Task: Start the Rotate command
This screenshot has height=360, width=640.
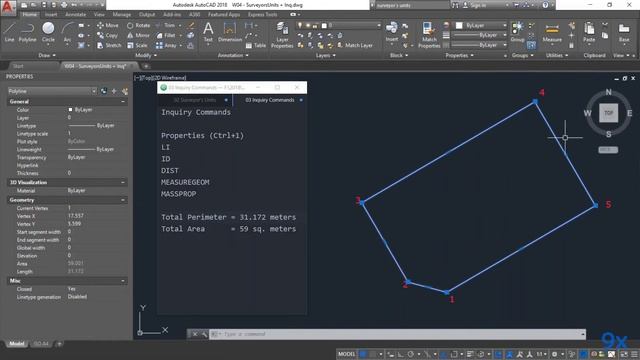Action: coord(138,25)
